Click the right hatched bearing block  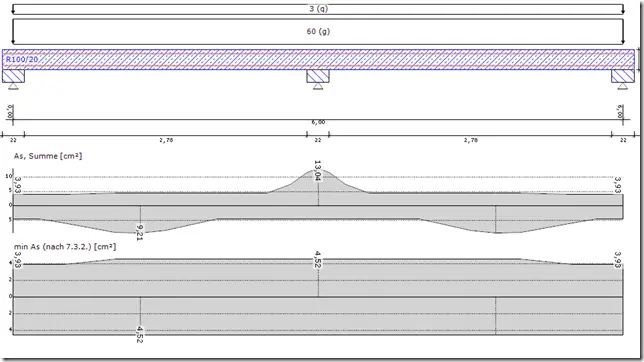[623, 76]
